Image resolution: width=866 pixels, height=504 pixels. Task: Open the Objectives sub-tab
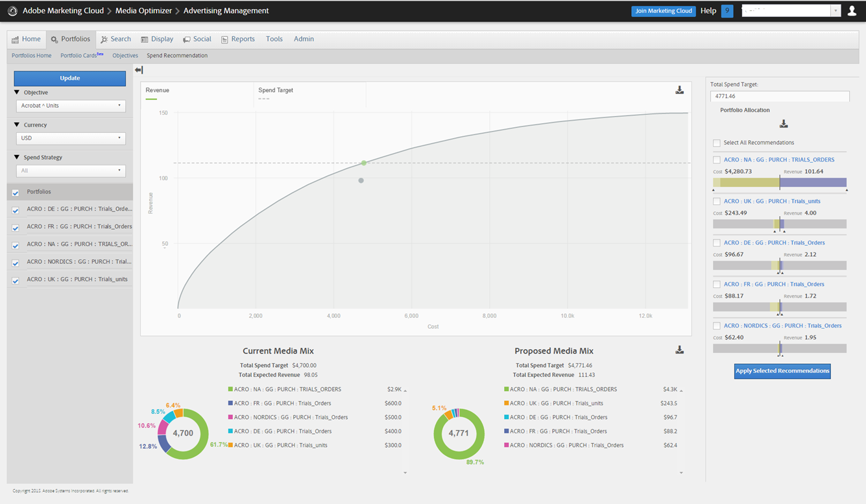(125, 56)
